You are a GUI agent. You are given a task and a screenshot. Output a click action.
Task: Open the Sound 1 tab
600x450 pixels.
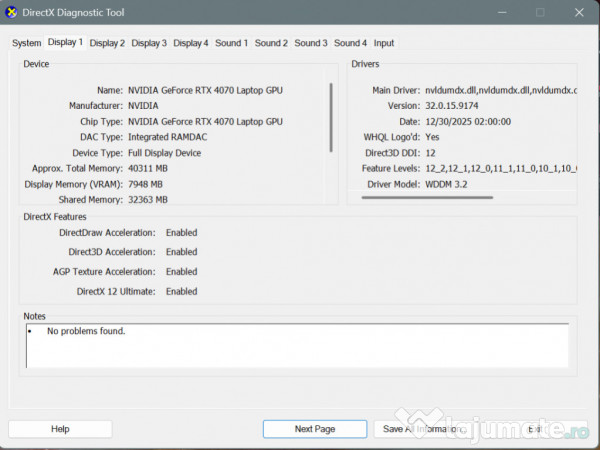point(231,43)
